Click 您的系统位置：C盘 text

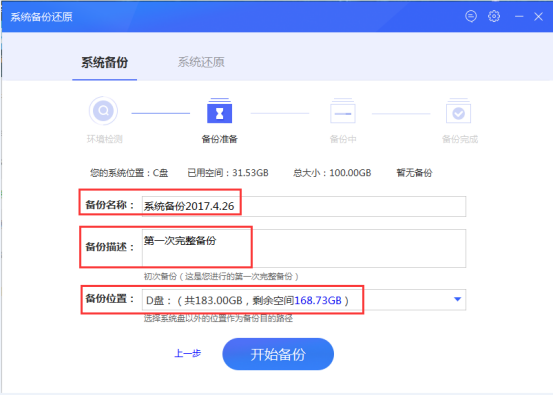129,173
